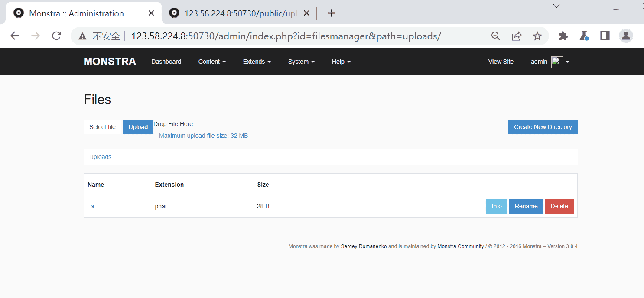Open the Content dropdown menu
The width and height of the screenshot is (644, 298).
point(211,61)
